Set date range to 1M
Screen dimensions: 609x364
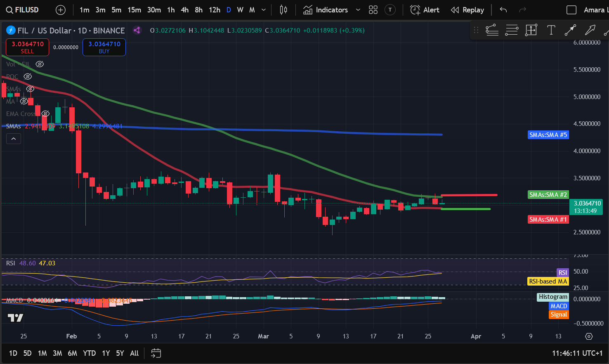(x=42, y=353)
